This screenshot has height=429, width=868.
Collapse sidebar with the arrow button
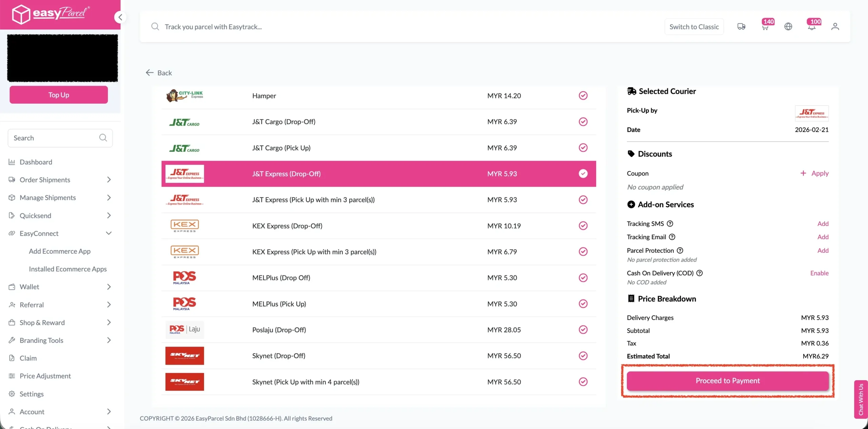120,17
